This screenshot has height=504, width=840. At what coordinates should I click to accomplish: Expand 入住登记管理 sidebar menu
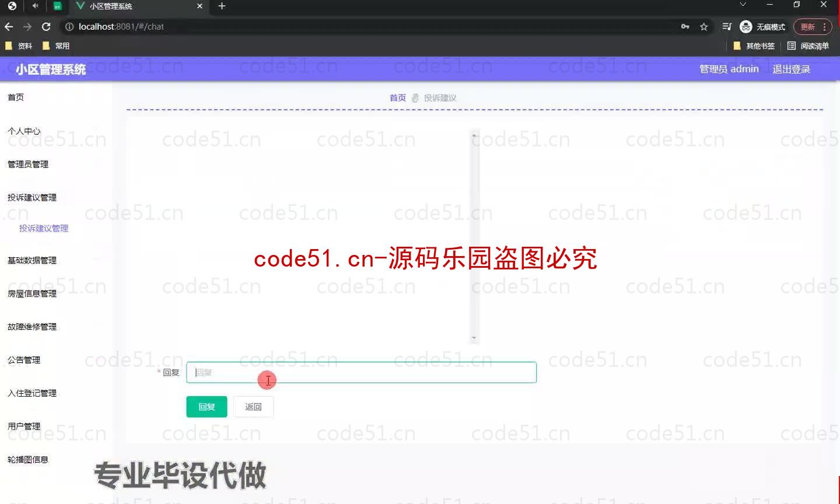[32, 394]
